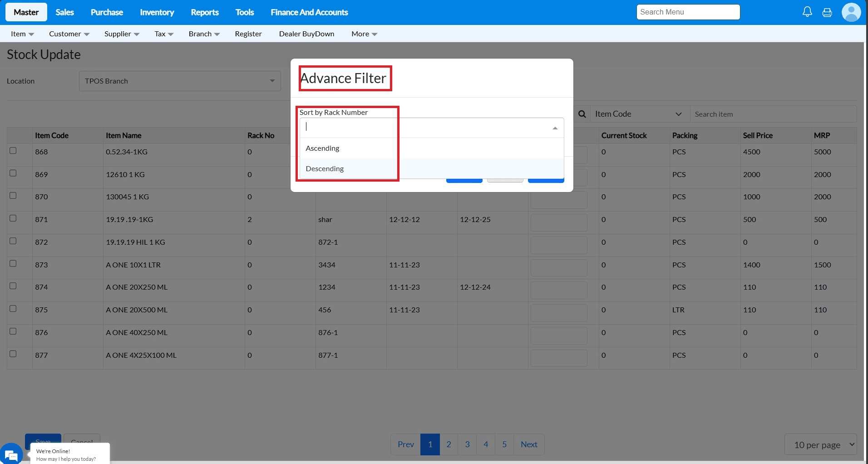Expand the TPOS Branch location dropdown
This screenshot has width=868, height=464.
coord(180,81)
